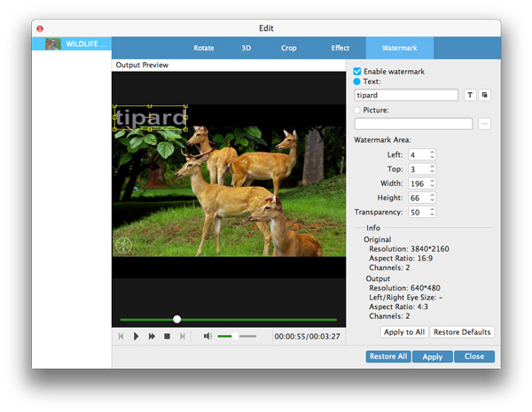
Task: Adjust the Top value stepper
Action: coord(432,169)
